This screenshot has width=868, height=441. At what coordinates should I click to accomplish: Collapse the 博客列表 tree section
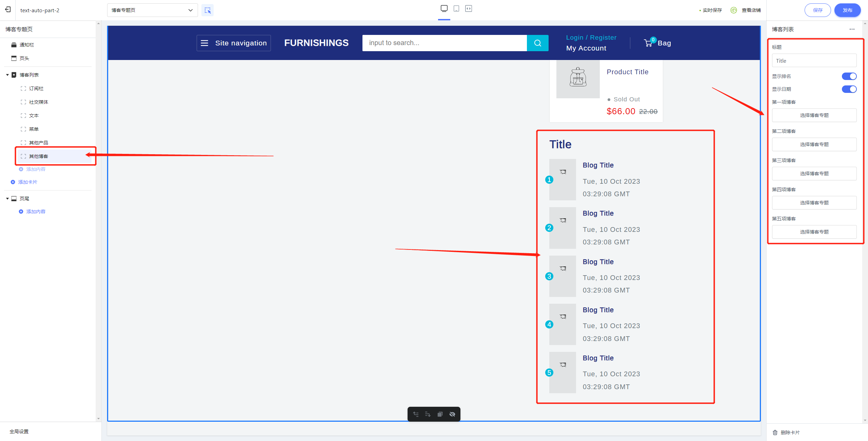[x=7, y=75]
